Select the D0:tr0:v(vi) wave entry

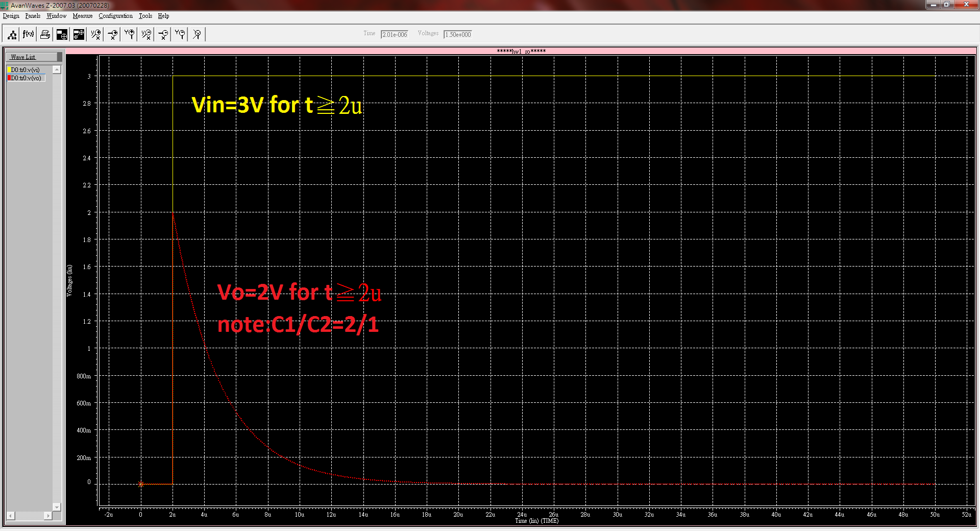click(26, 70)
